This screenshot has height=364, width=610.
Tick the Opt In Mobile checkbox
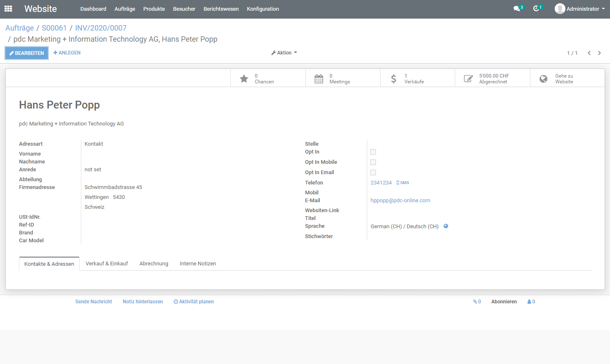coord(373,162)
